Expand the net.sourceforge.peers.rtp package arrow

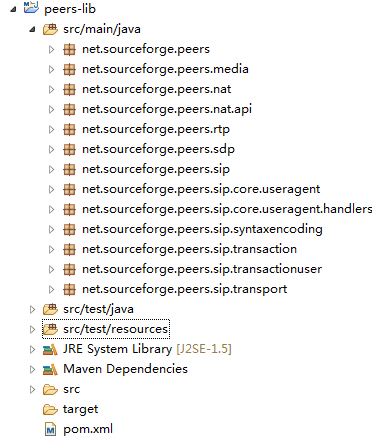click(51, 130)
